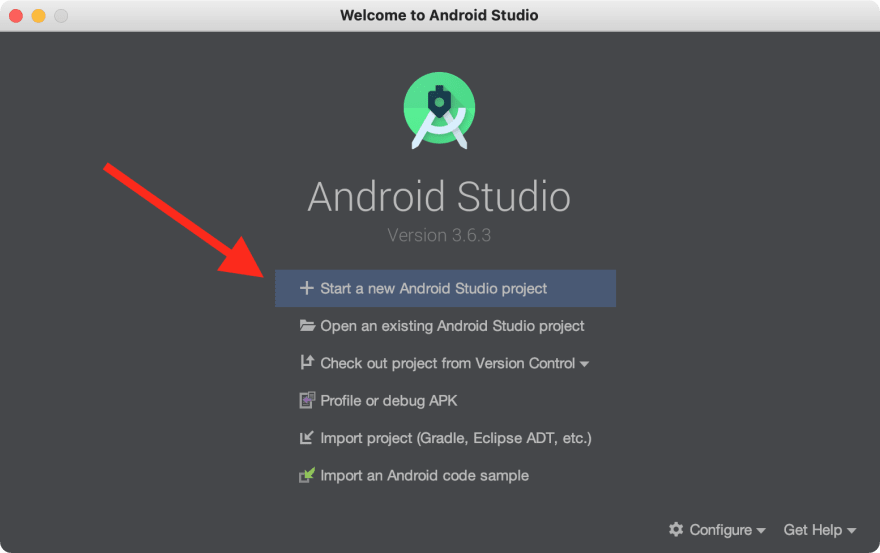Click the Configure gear icon
The image size is (880, 553).
coord(676,529)
